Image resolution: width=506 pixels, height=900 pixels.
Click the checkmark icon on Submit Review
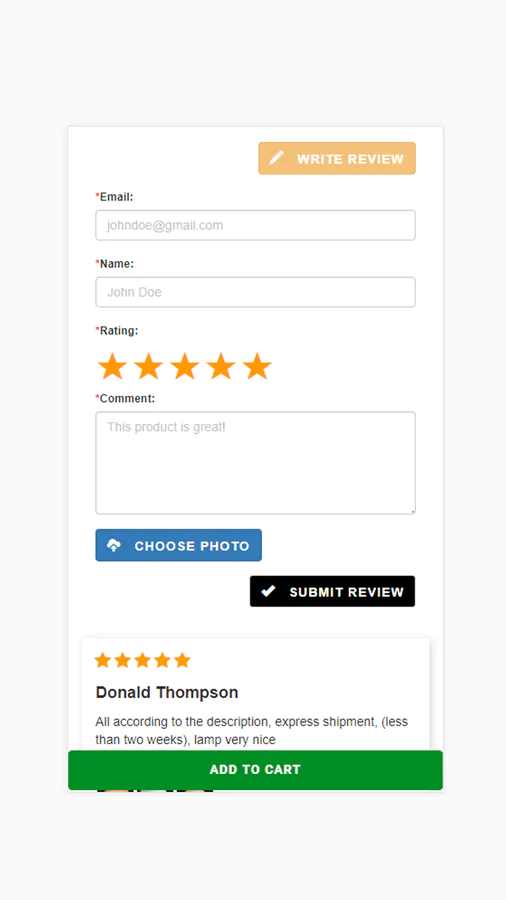coord(268,591)
